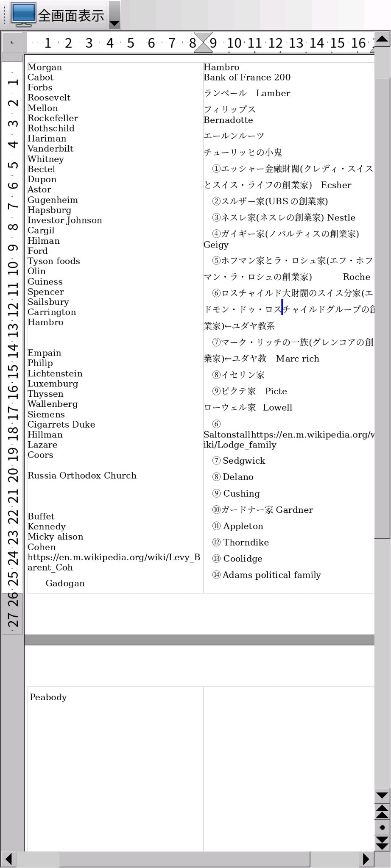Click the vertical scrollbar down arrow

pyautogui.click(x=382, y=795)
